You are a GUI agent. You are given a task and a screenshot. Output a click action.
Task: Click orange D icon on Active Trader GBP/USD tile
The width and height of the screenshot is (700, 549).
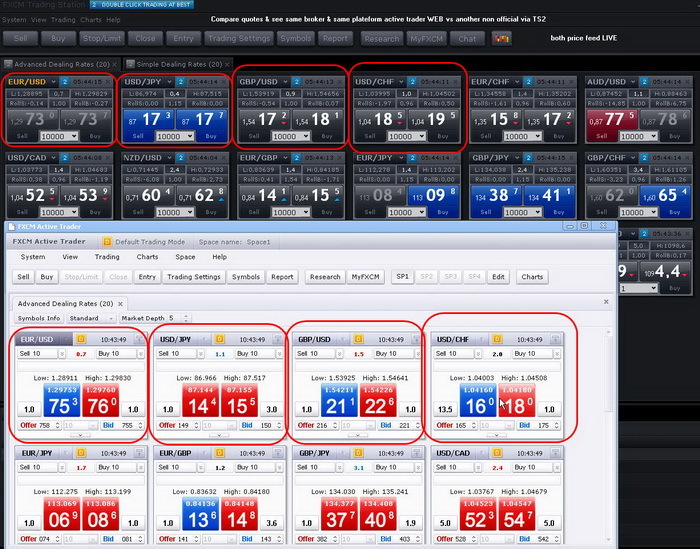pyautogui.click(x=358, y=339)
